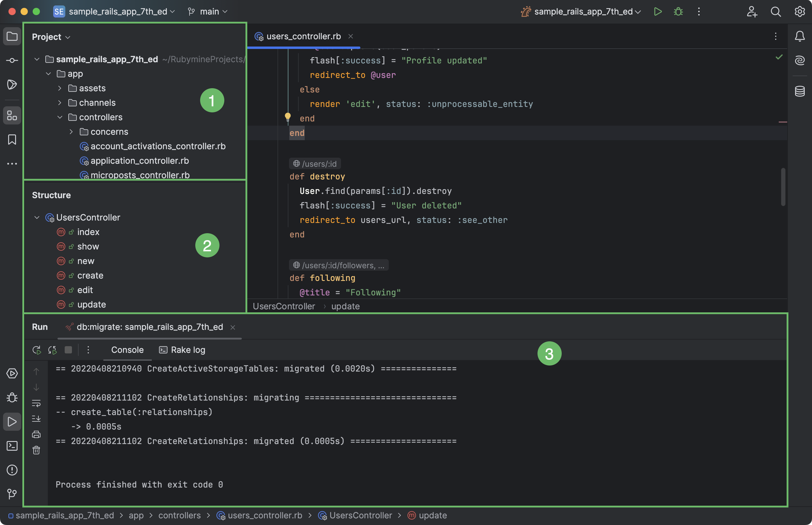Open the Project tool window icon
This screenshot has height=525, width=812.
click(12, 37)
